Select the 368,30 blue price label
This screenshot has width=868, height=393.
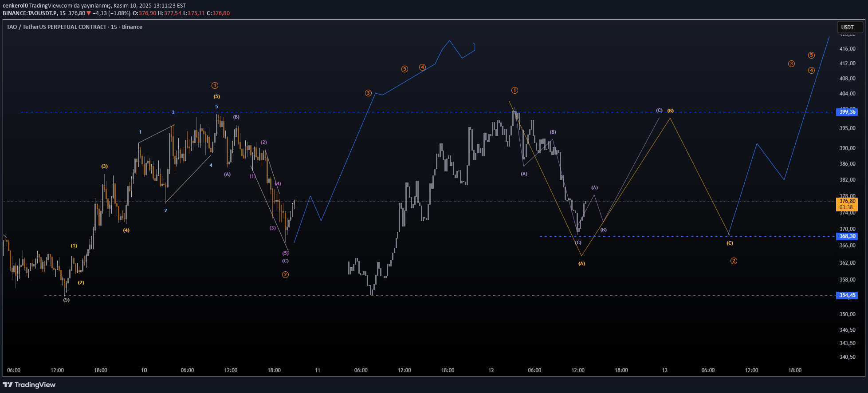847,236
